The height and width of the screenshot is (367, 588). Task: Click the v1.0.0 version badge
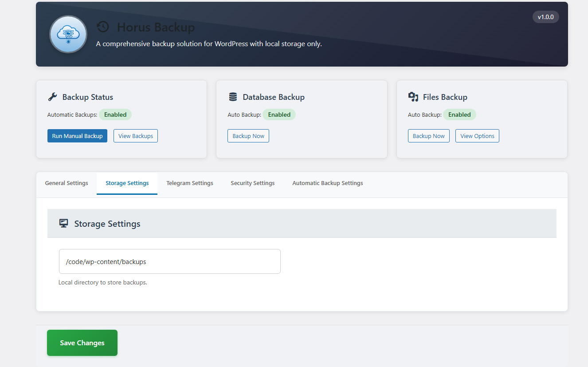pos(546,17)
